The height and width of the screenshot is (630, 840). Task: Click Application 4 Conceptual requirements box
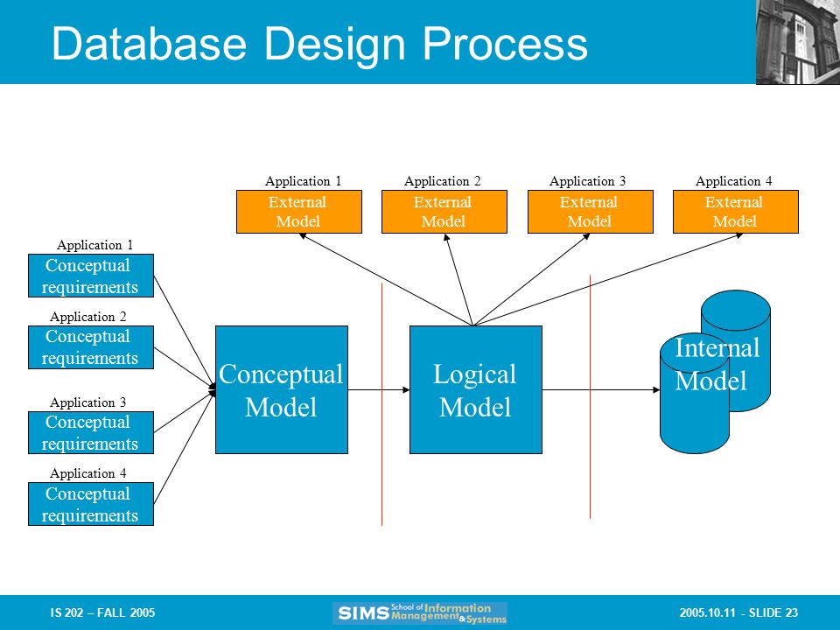[x=91, y=504]
